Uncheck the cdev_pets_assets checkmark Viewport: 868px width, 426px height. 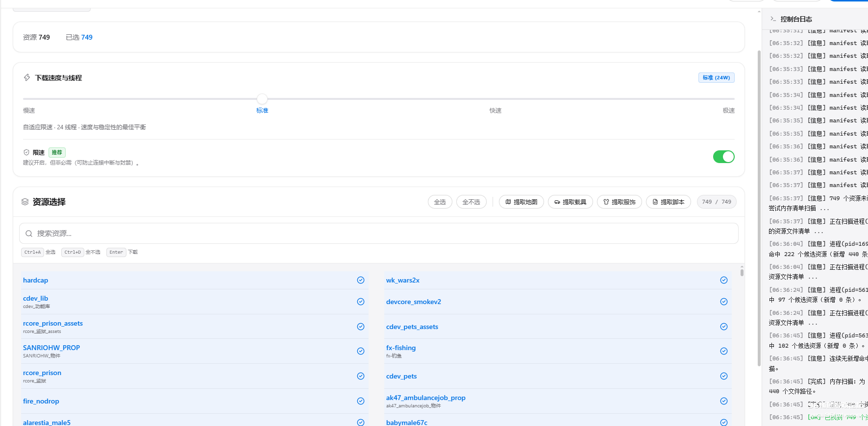point(724,327)
